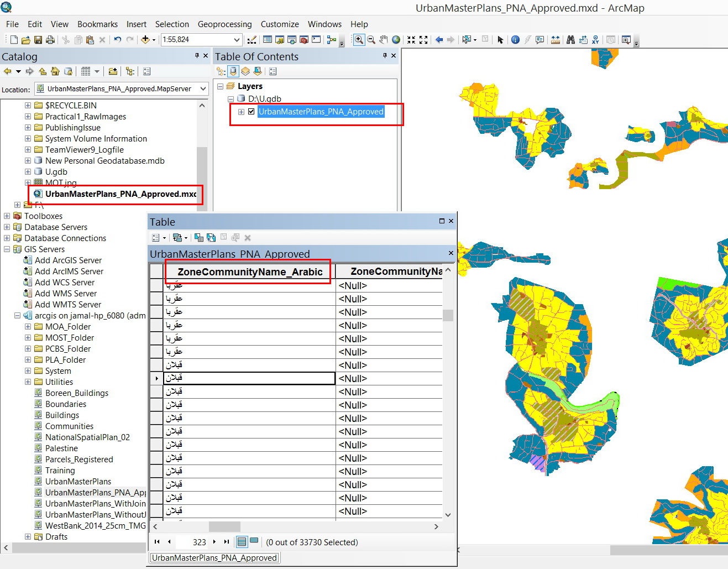List layers By Drawing Order in TOC
Image resolution: width=728 pixels, height=569 pixels.
click(221, 71)
